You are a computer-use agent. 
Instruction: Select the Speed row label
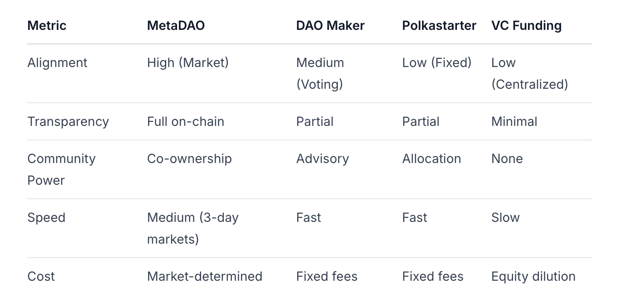pyautogui.click(x=46, y=217)
